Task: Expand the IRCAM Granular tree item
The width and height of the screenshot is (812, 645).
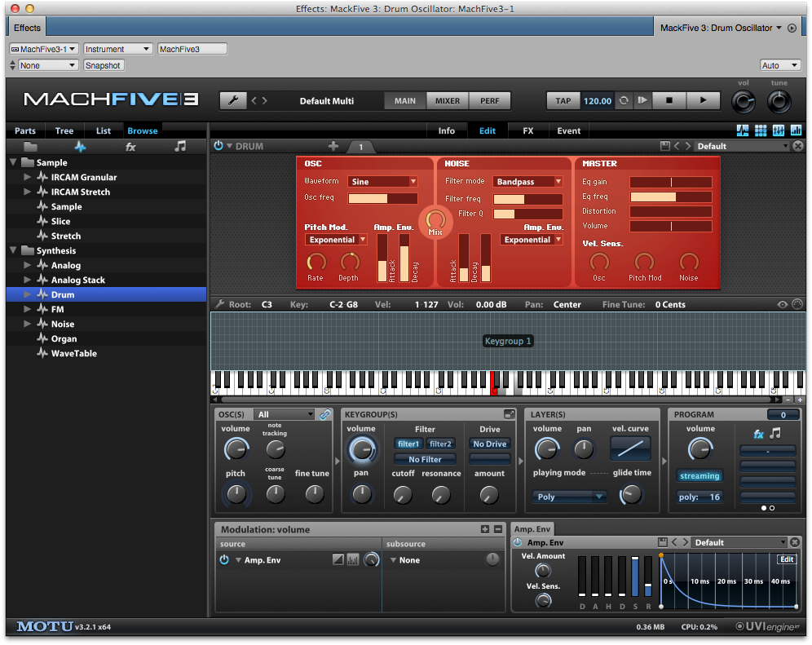Action: pyautogui.click(x=28, y=177)
